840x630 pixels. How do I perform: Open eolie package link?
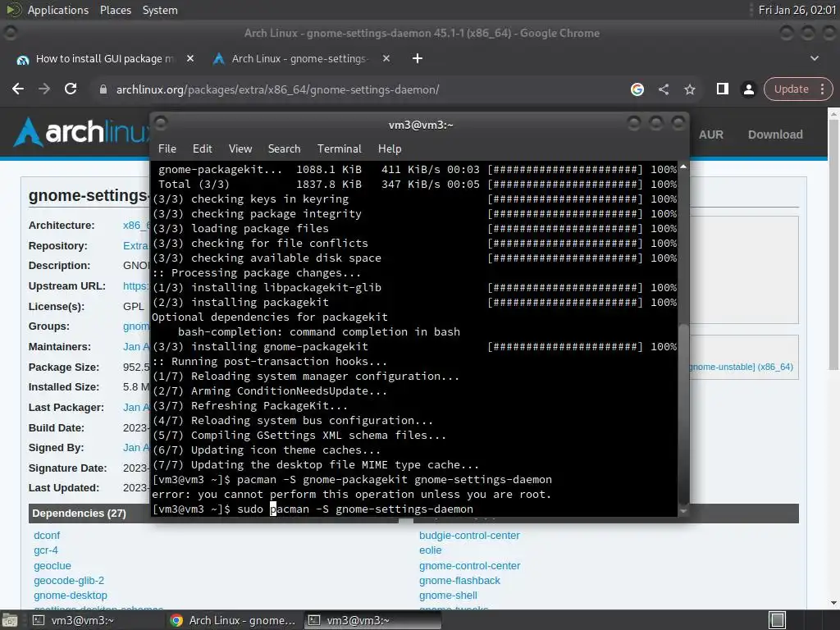point(430,550)
